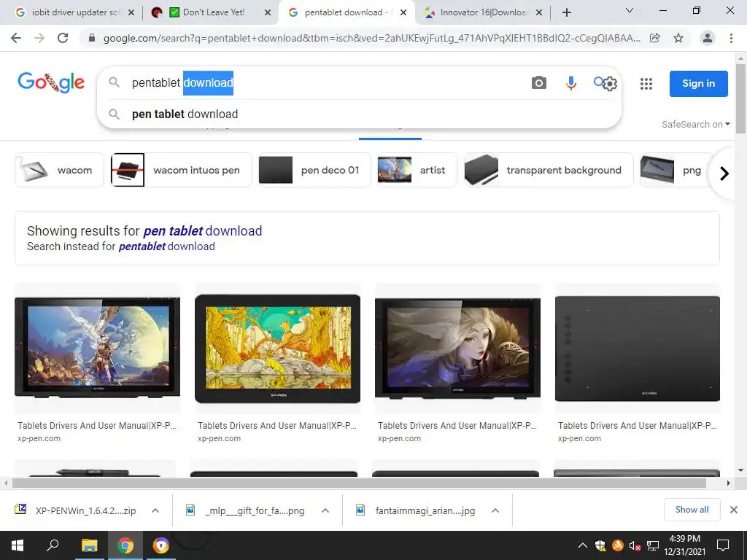Filter by wacom intuos pen chip
The height and width of the screenshot is (560, 747).
(x=181, y=170)
